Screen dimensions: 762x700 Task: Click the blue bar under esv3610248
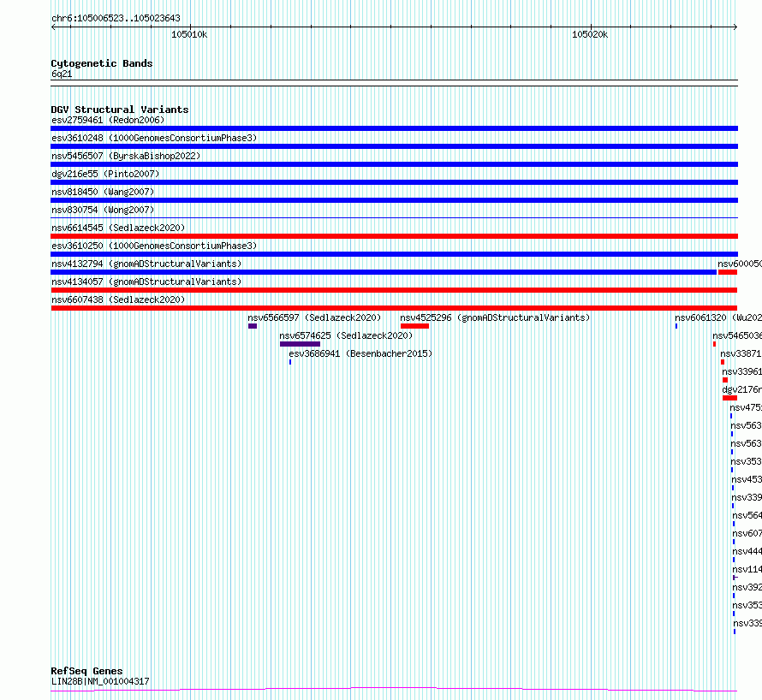(x=394, y=146)
